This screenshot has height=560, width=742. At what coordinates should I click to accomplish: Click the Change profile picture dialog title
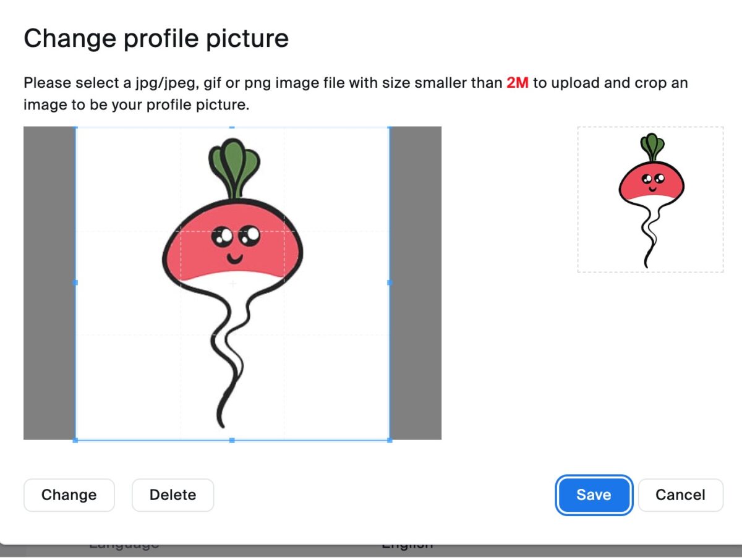point(156,38)
